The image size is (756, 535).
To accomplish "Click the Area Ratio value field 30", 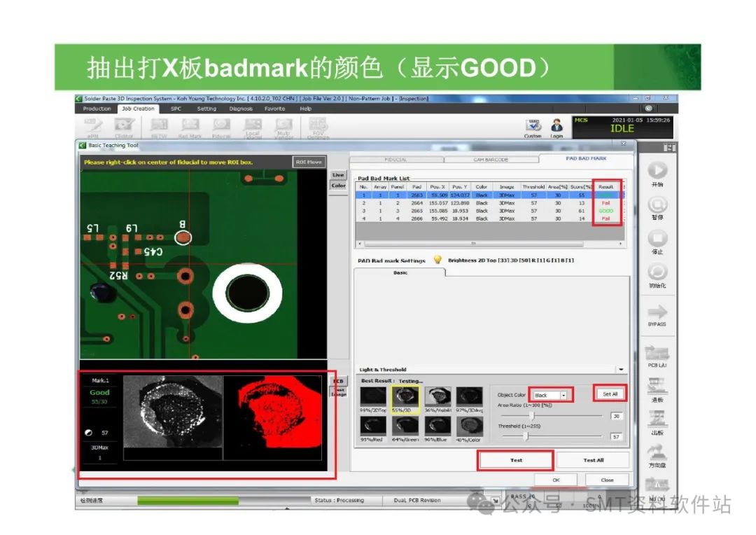I will coord(616,416).
